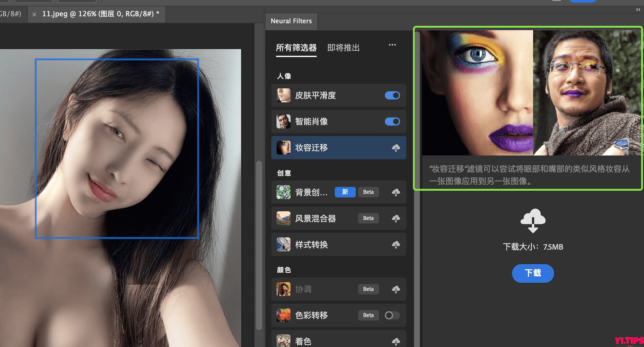Click the Neural Filters panel tab
This screenshot has height=347, width=644.
click(x=291, y=21)
